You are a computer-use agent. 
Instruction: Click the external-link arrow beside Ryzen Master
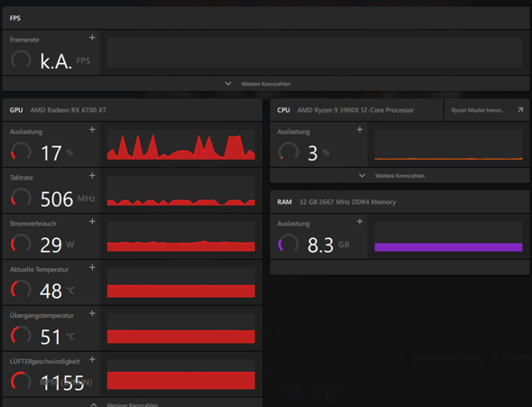[520, 109]
